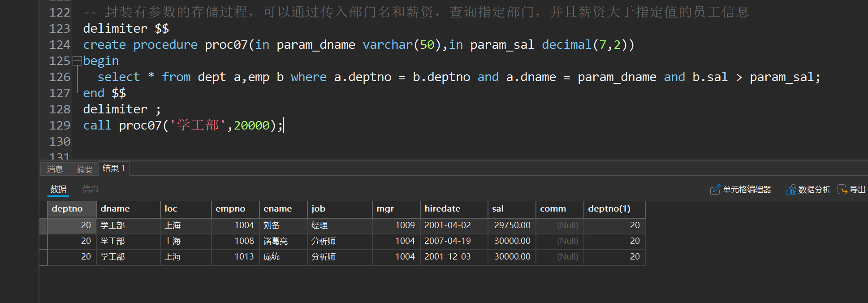Screen dimensions: 868x303
Task: Click the loc column header
Action: point(186,209)
